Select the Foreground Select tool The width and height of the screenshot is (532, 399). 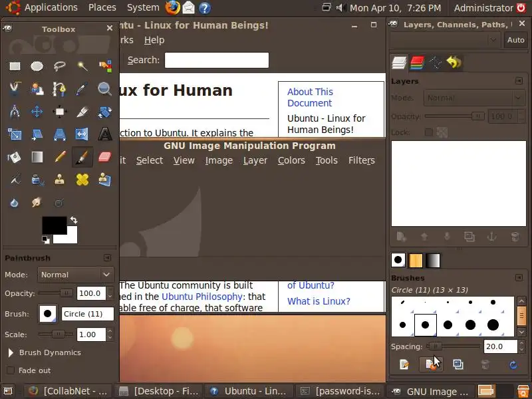pos(37,89)
